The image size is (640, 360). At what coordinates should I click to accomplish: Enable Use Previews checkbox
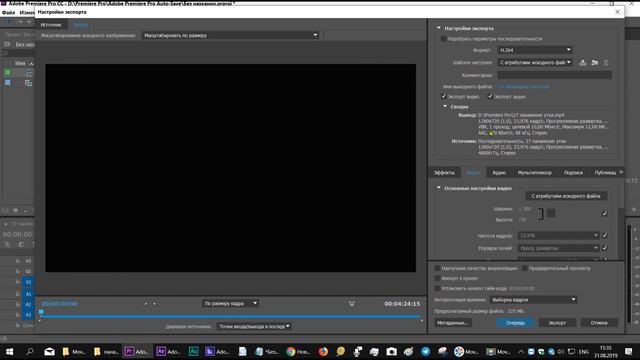point(525,268)
